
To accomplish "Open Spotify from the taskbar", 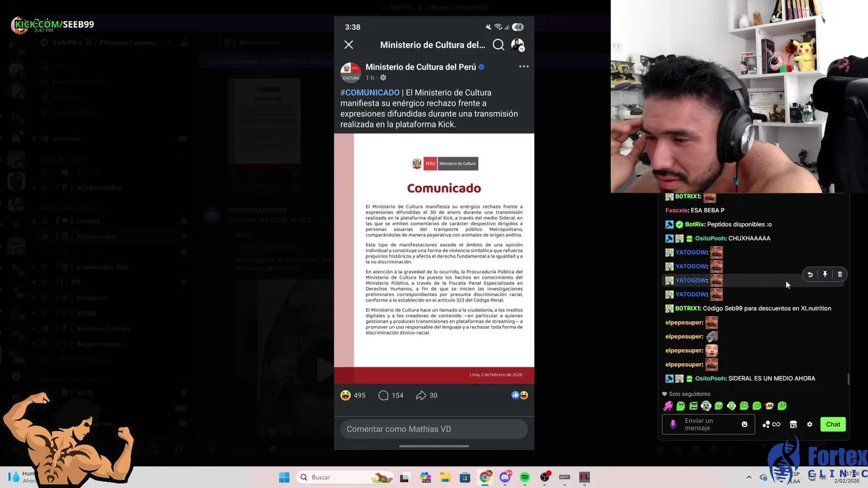I will click(525, 477).
